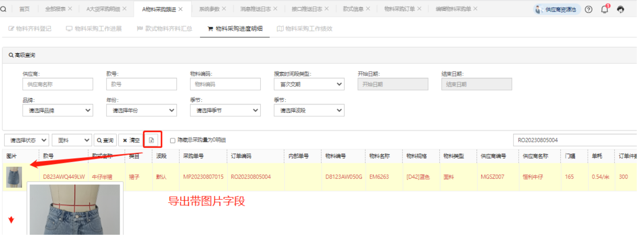Open the 请选择品牌 dropdown
The image size is (644, 248).
[x=58, y=110]
